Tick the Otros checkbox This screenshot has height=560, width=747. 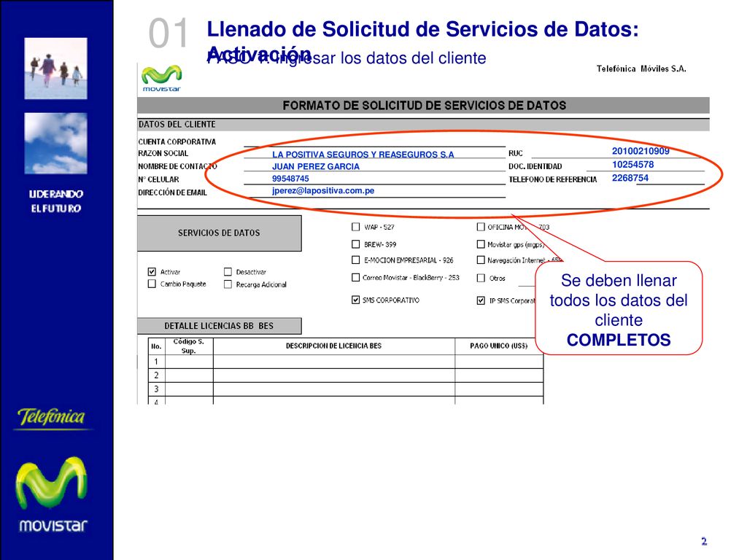click(481, 278)
